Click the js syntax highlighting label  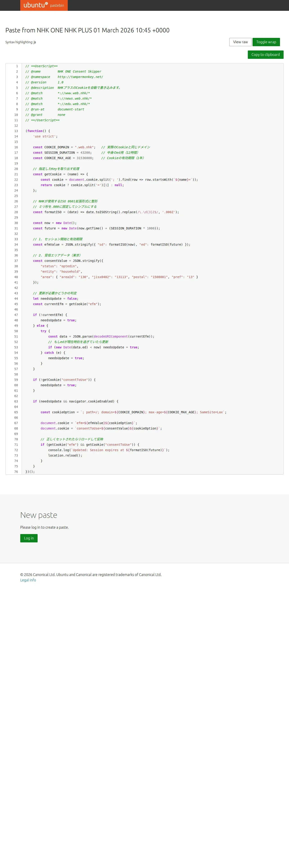pyautogui.click(x=35, y=42)
